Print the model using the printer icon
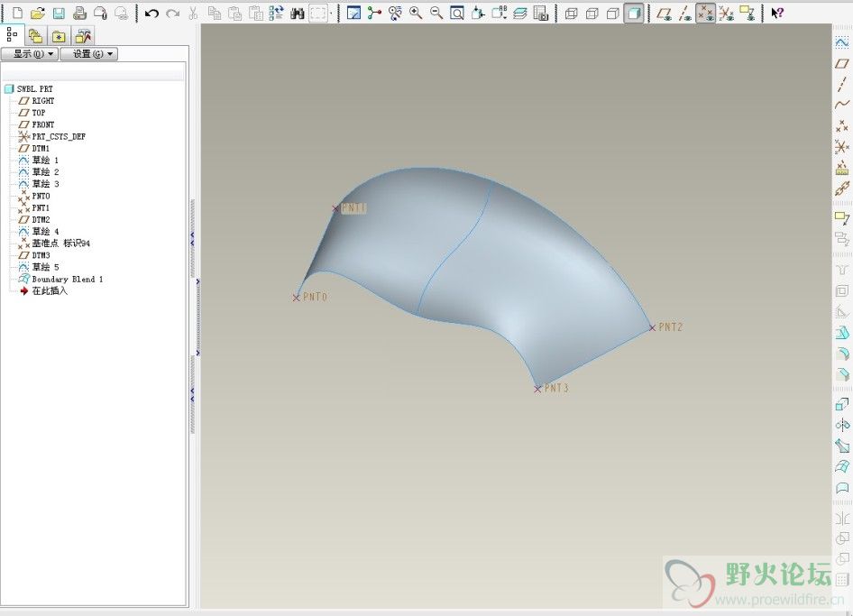 pyautogui.click(x=79, y=13)
